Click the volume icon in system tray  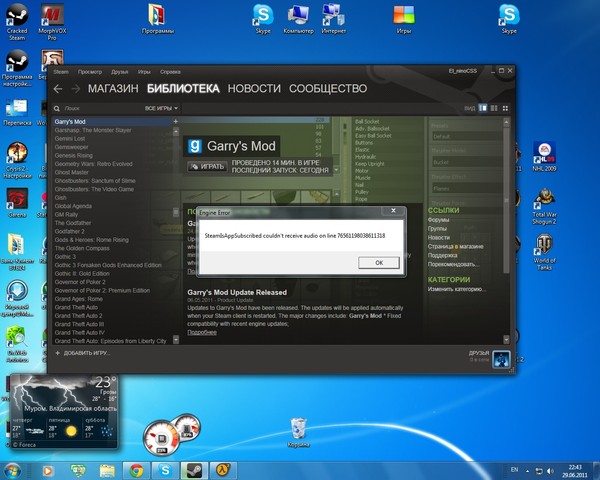tap(550, 471)
